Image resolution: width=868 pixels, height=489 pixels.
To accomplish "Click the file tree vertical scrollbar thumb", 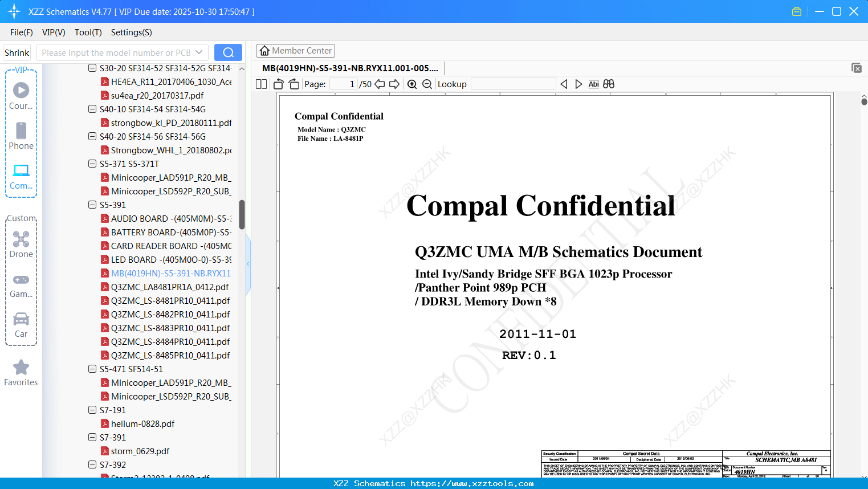I will coord(242,214).
